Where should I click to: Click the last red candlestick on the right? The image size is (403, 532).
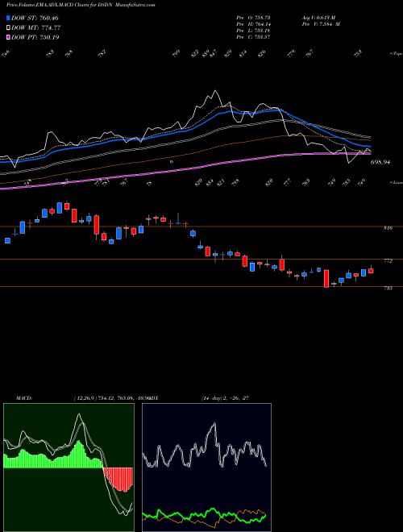click(371, 270)
